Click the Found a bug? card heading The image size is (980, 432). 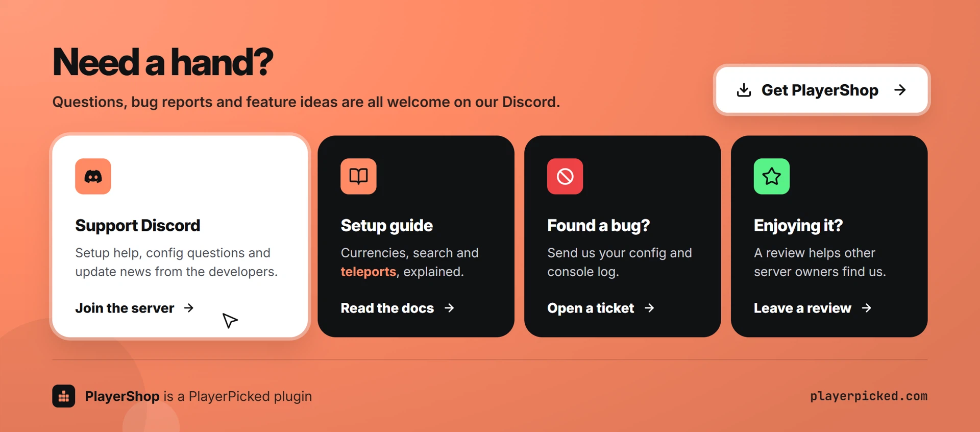(599, 226)
